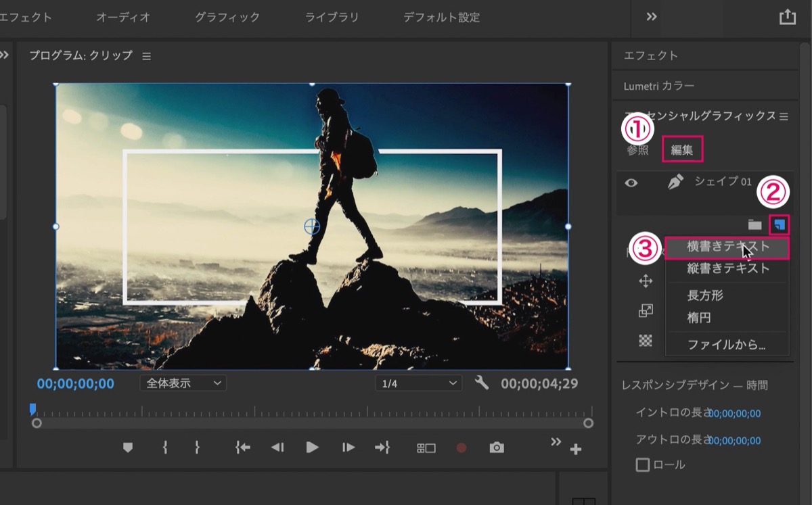Expand the transport controls overflow chevrons
This screenshot has width=812, height=505.
click(556, 441)
